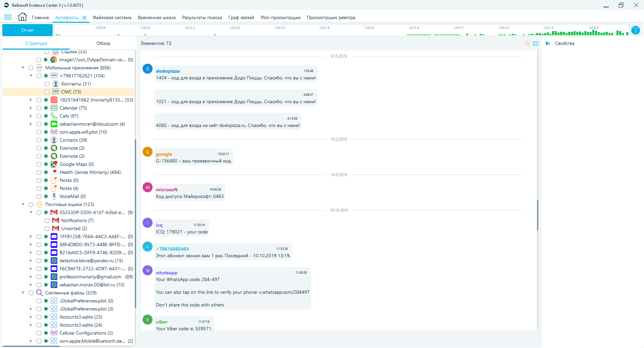Click the Gmail icon for Notifications
The width and height of the screenshot is (644, 348).
coord(56,220)
